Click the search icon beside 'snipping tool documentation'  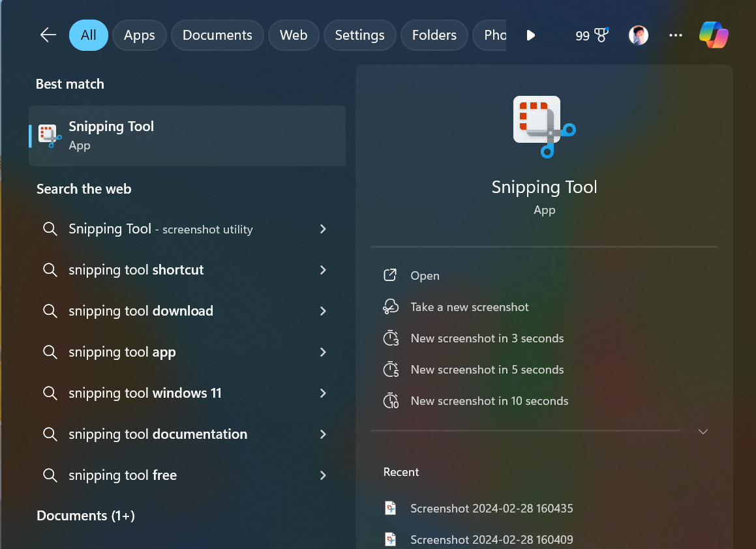[50, 434]
